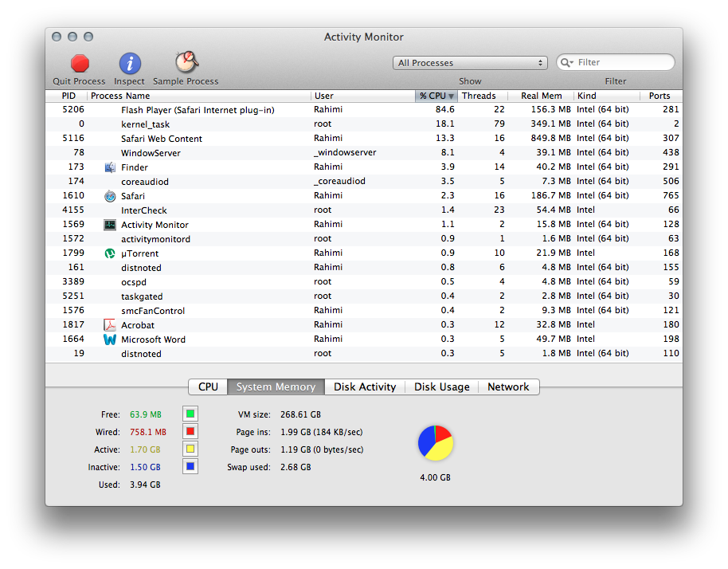
Task: Select the kernel_task process row
Action: click(x=364, y=124)
